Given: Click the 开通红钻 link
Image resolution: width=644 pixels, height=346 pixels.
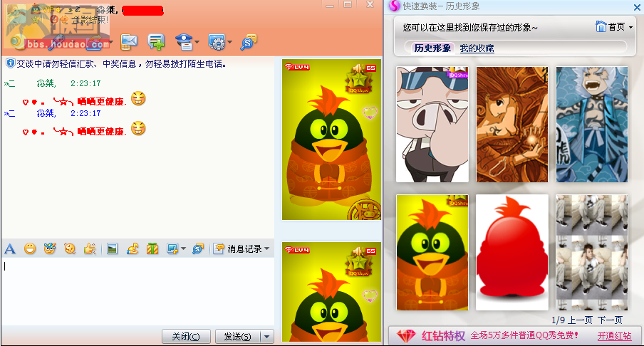Looking at the screenshot, I should pos(614,336).
